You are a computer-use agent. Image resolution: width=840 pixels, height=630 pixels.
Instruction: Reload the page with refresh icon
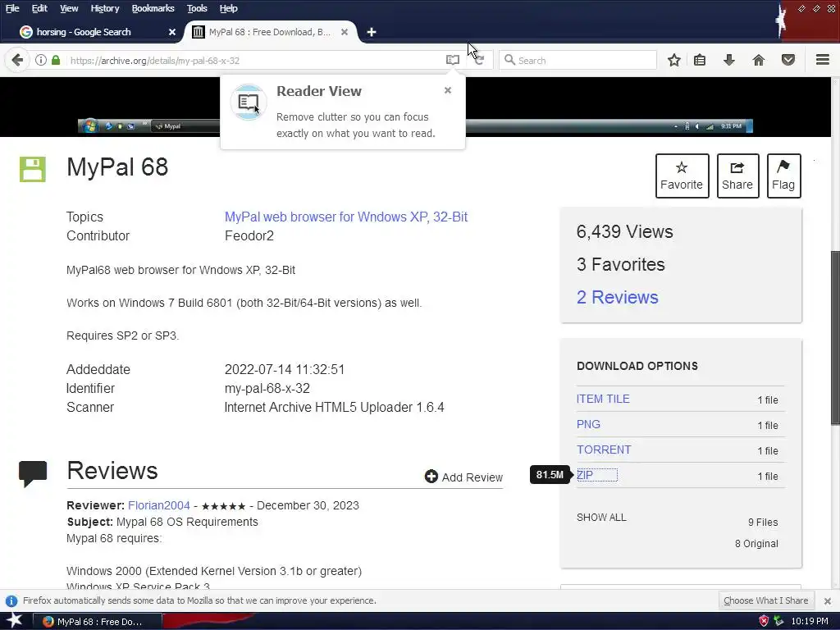[479, 60]
